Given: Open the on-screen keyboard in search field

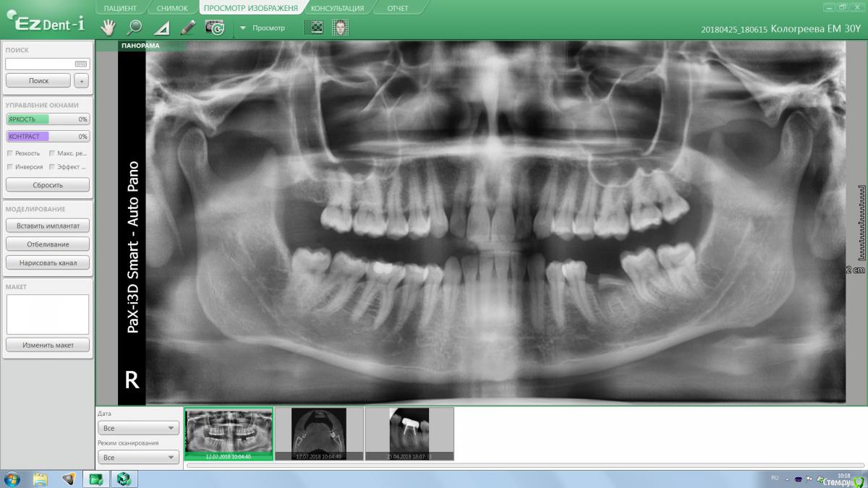Looking at the screenshot, I should [x=81, y=64].
